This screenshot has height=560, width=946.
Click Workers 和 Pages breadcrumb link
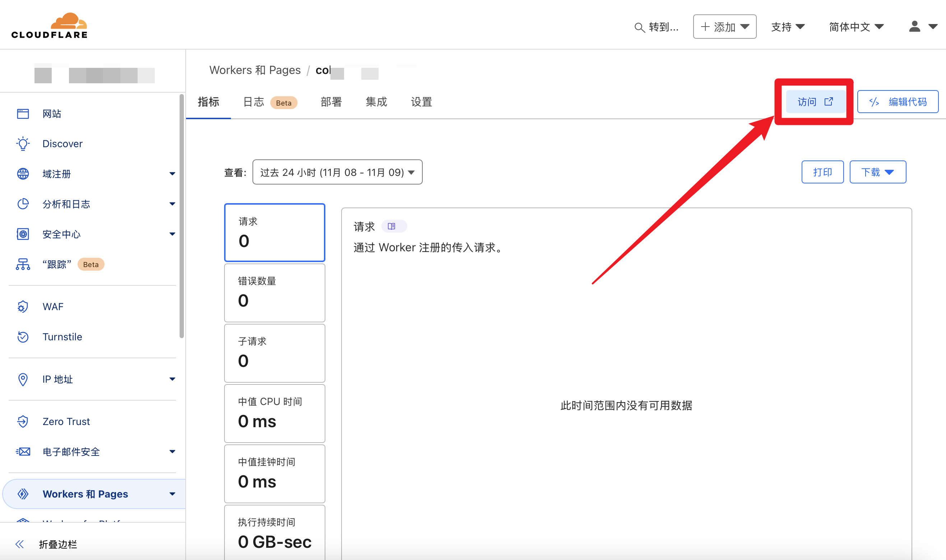(255, 70)
